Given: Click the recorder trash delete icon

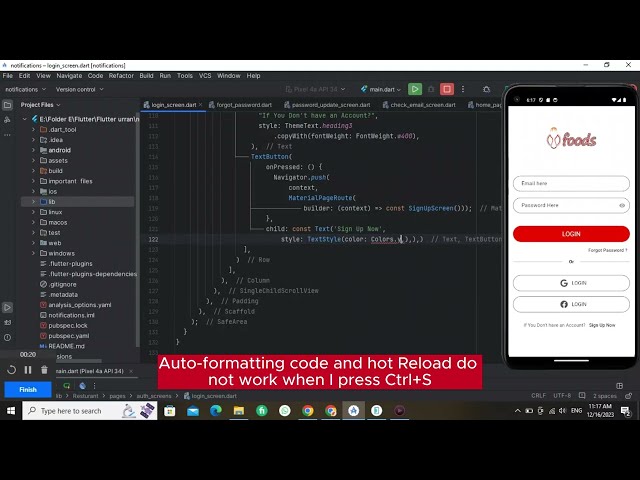Looking at the screenshot, I should pos(44,370).
